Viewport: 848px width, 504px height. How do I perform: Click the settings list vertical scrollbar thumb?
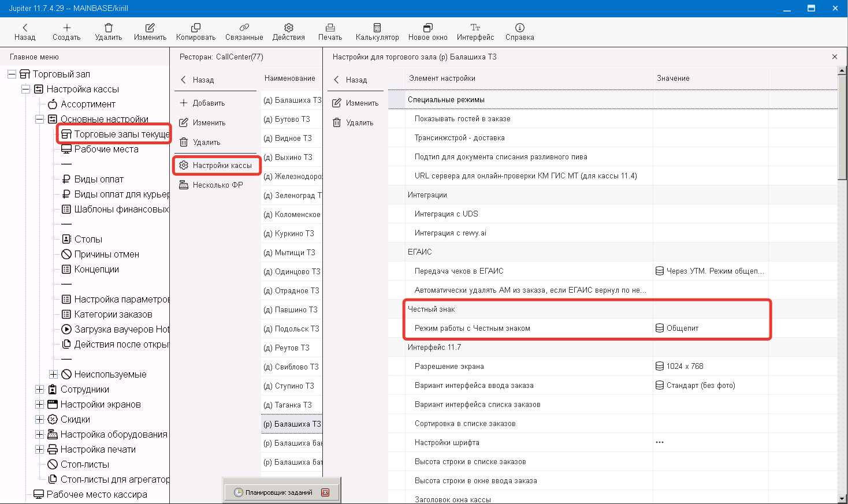(x=842, y=128)
